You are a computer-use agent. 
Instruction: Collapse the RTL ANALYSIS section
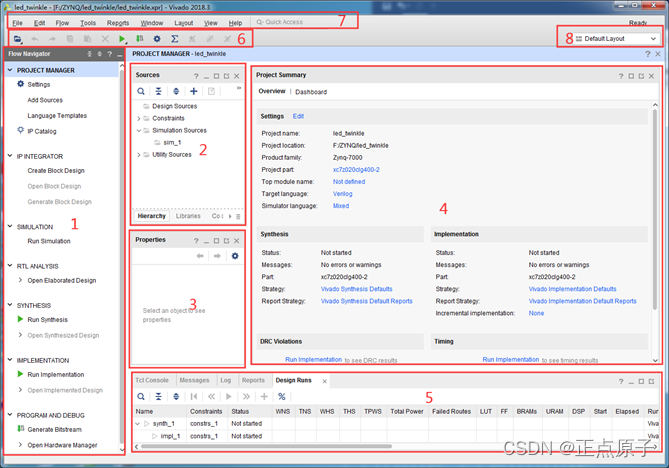coord(10,266)
